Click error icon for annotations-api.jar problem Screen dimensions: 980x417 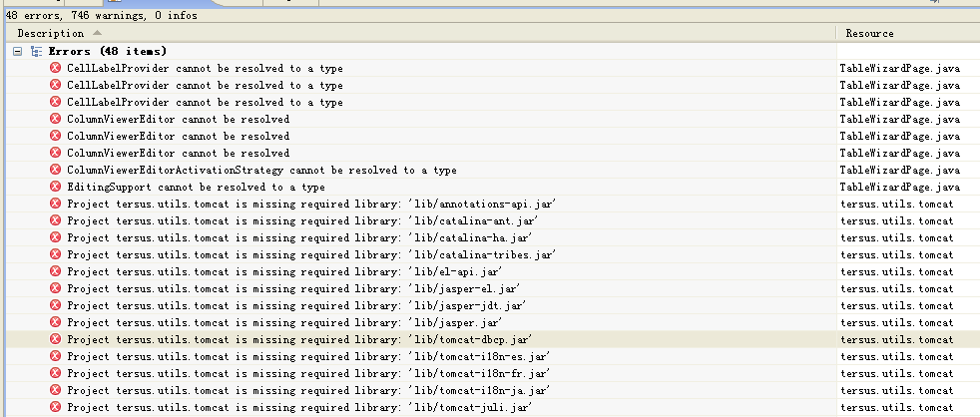(56, 204)
